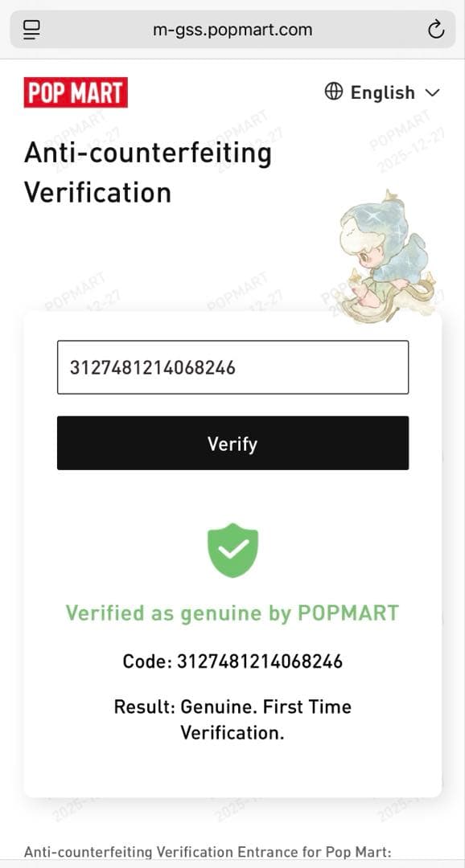465x868 pixels.
Task: Open the page settings icon in address bar
Action: coord(32,30)
